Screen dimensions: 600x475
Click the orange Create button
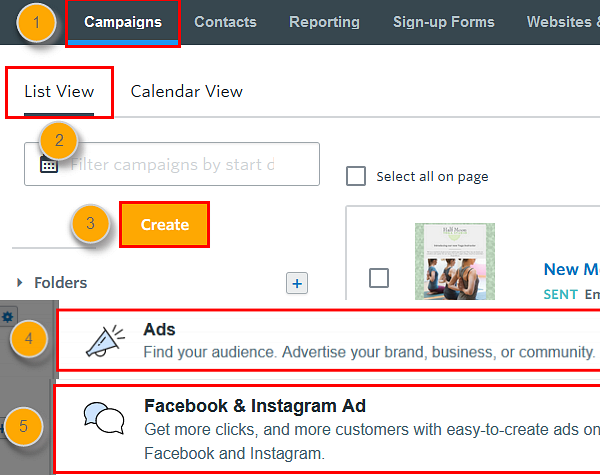165,225
